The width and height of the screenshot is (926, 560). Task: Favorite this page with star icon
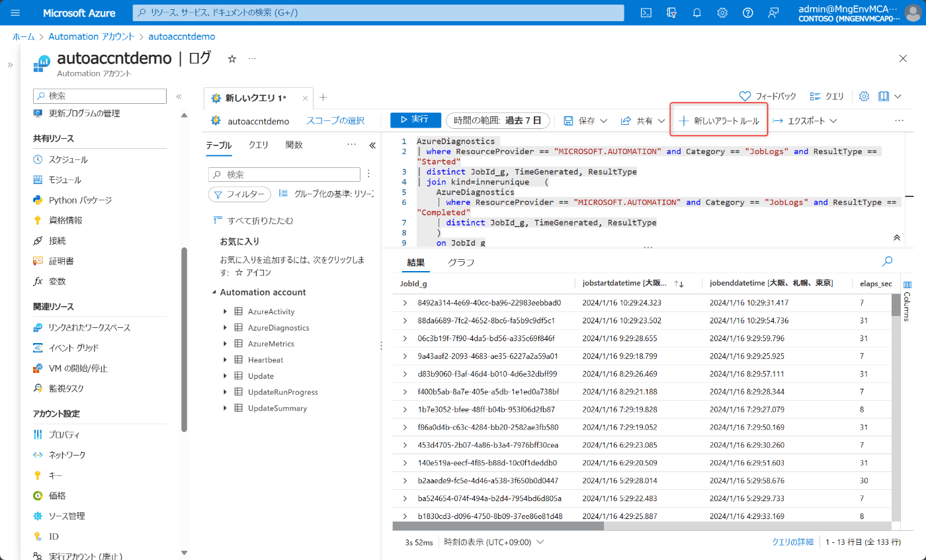232,59
